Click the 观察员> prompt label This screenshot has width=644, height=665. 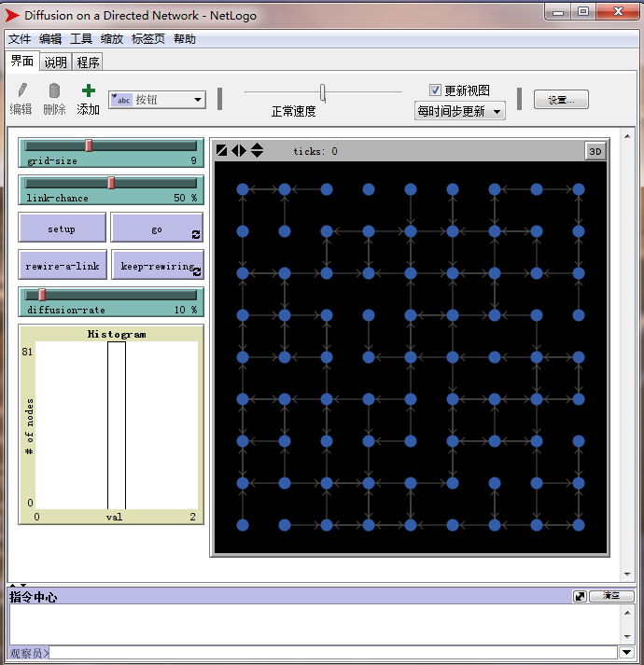click(29, 653)
